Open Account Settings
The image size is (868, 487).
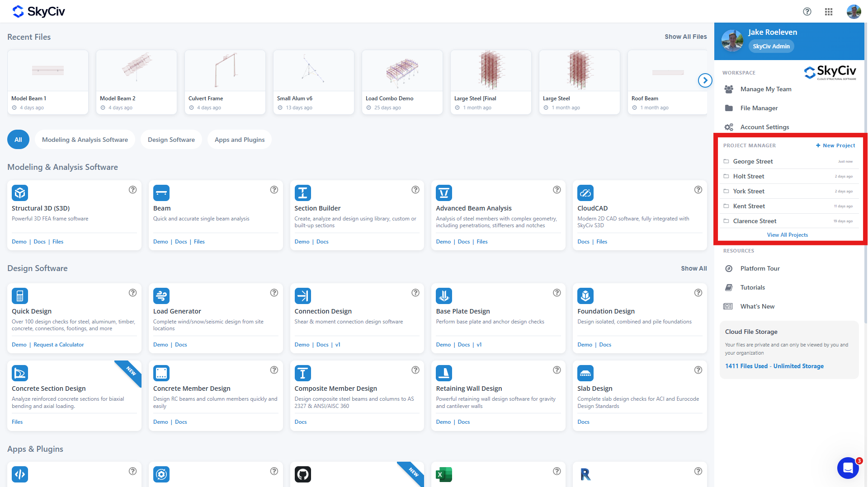pyautogui.click(x=764, y=127)
